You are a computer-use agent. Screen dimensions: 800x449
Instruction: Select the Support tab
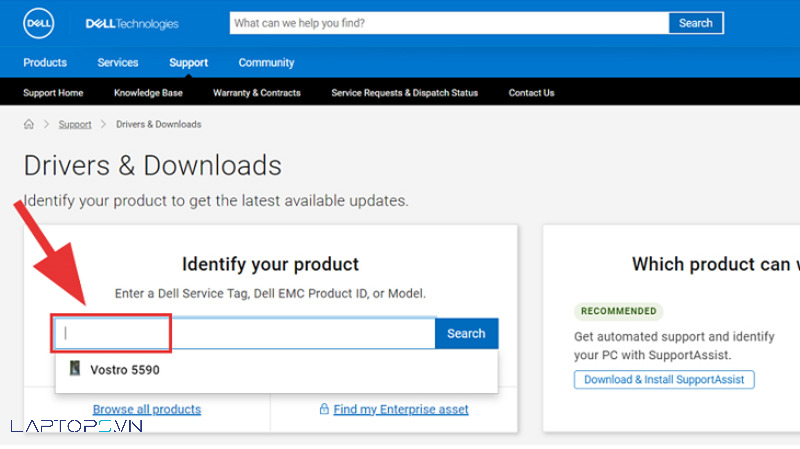coord(188,62)
